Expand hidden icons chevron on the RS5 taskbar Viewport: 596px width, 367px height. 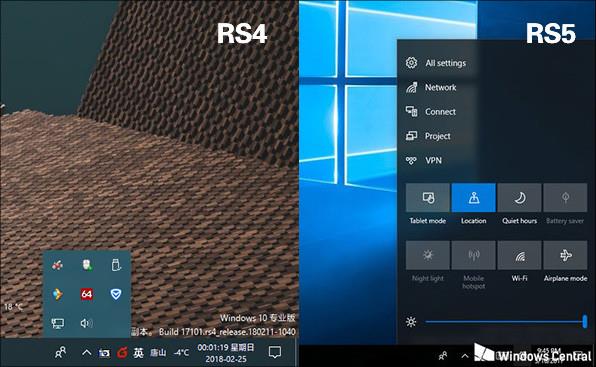pyautogui.click(x=465, y=356)
